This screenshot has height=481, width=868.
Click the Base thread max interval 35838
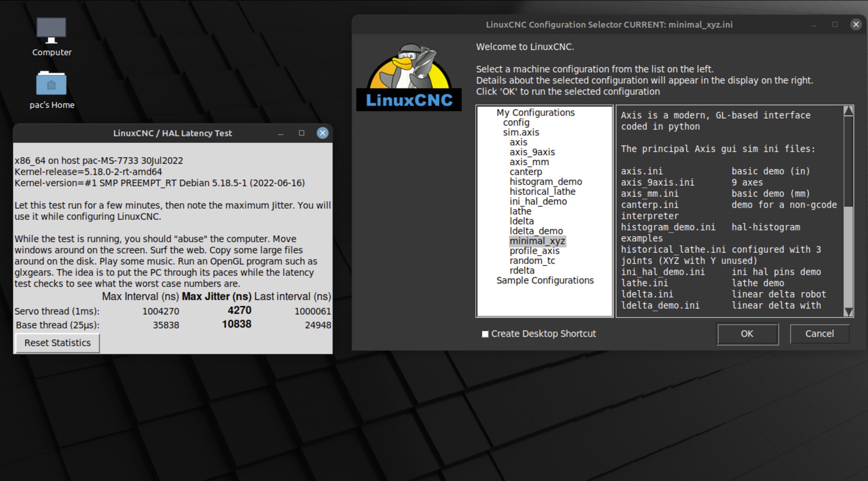point(166,325)
